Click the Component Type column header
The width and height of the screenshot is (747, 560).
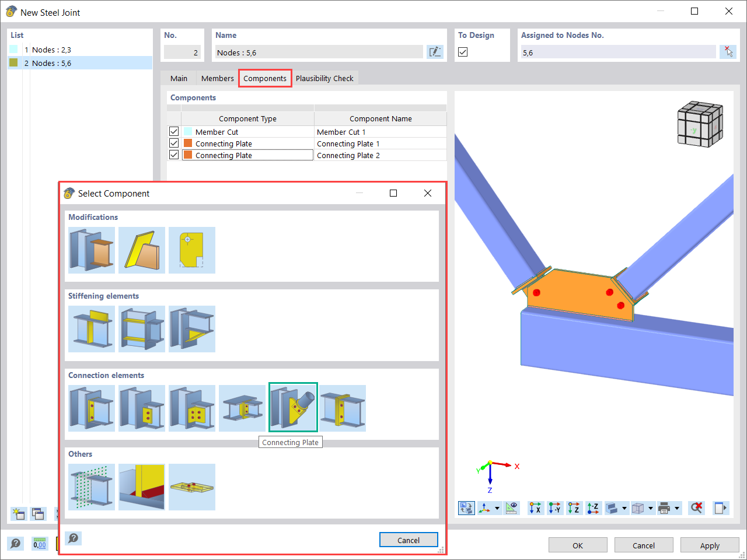247,118
